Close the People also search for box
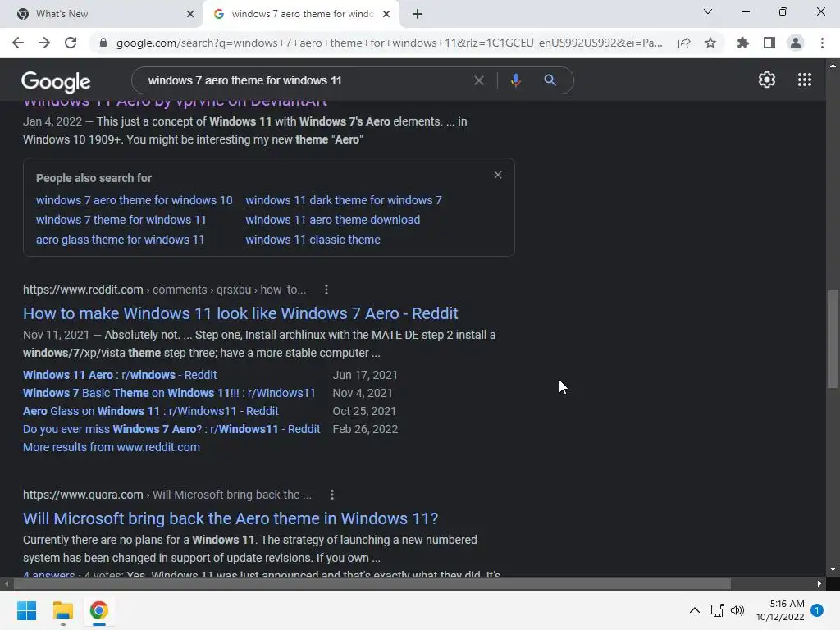840x630 pixels. click(498, 176)
